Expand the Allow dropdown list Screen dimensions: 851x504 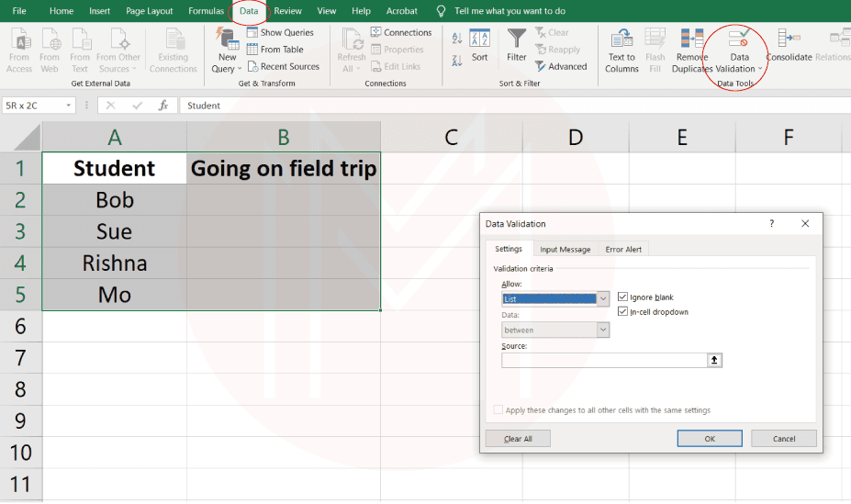point(602,298)
